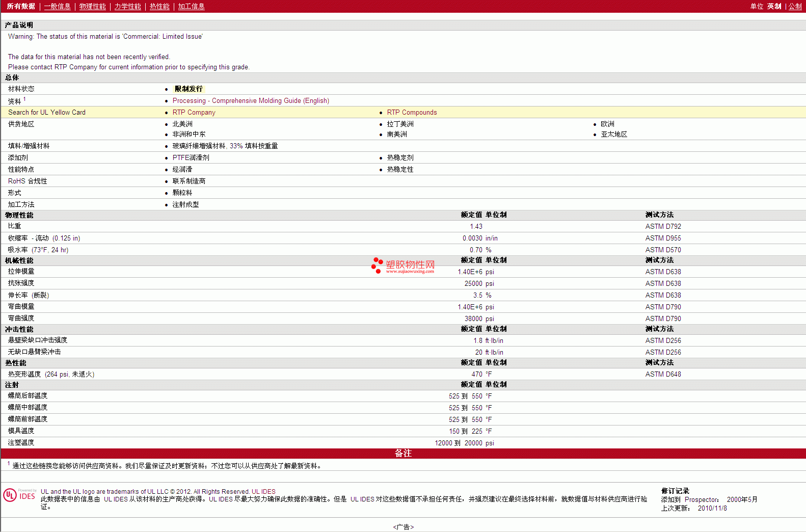Switch to the 加工信息 tab
Viewport: 806px width, 532px height.
click(191, 6)
